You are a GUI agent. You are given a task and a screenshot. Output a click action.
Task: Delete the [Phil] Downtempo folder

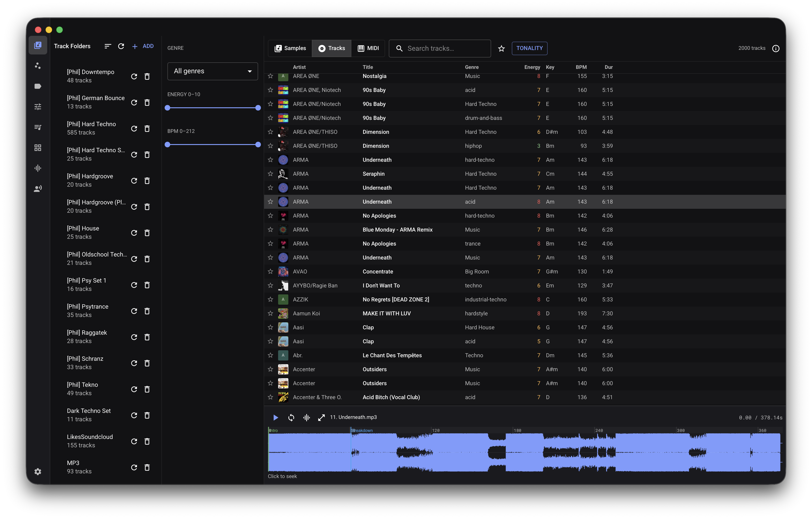coord(147,77)
